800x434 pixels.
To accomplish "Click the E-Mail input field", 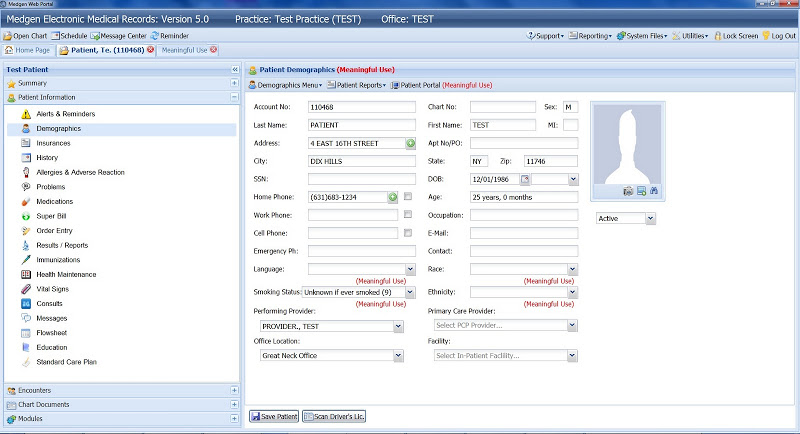I will click(x=524, y=233).
